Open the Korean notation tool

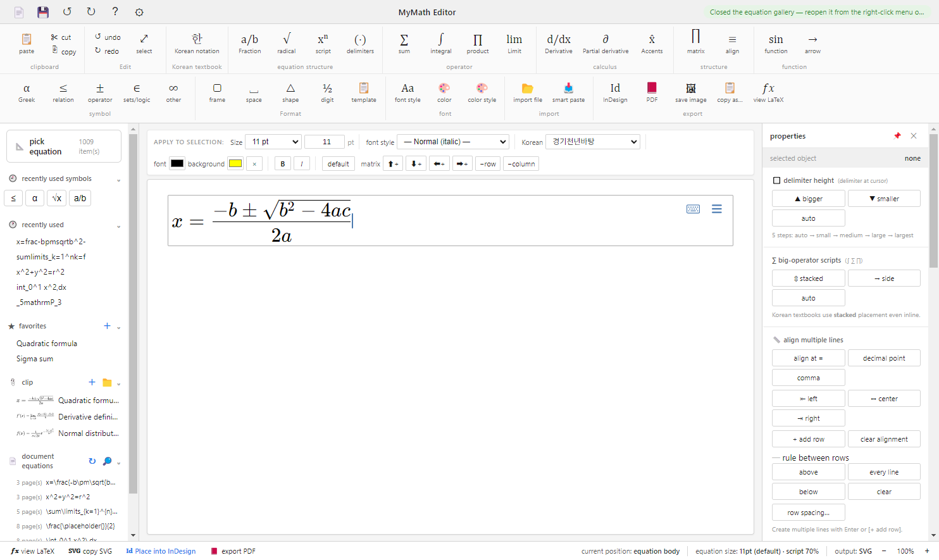197,43
